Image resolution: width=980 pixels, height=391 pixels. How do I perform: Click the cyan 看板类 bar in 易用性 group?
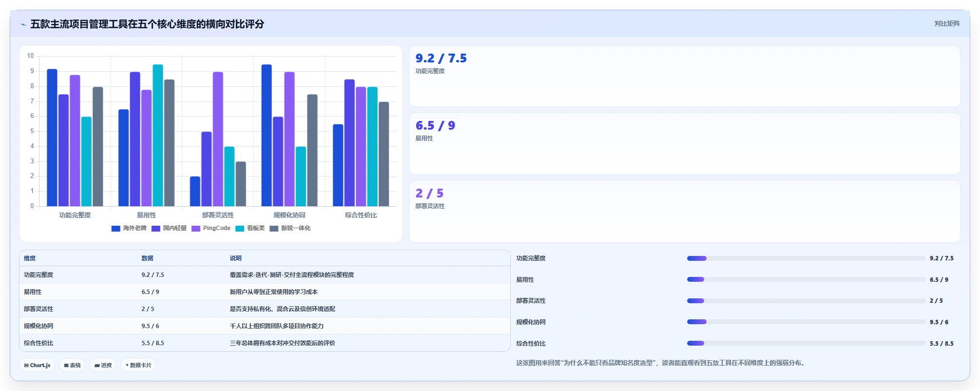tap(158, 135)
